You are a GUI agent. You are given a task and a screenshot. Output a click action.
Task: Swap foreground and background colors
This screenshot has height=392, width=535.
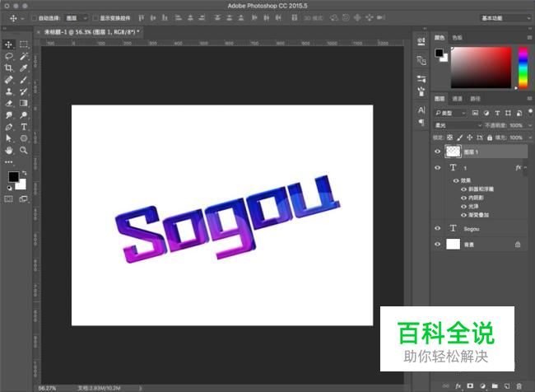click(24, 173)
